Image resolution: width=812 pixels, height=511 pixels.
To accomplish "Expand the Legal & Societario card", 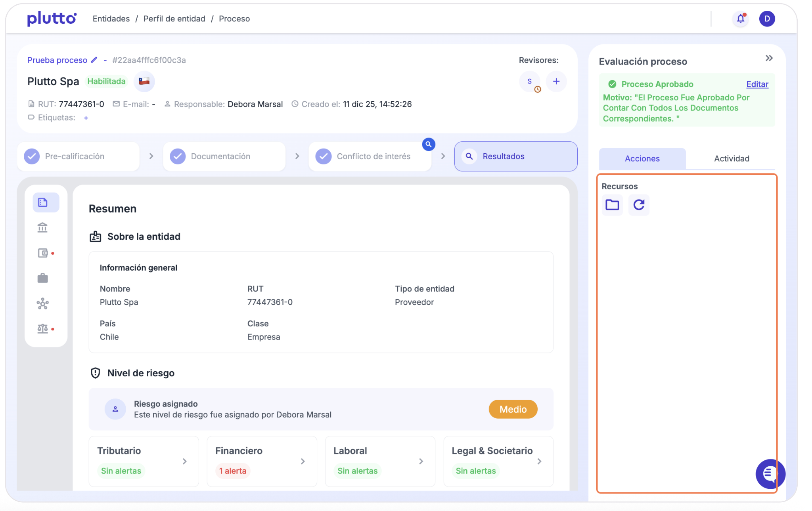I will point(539,461).
